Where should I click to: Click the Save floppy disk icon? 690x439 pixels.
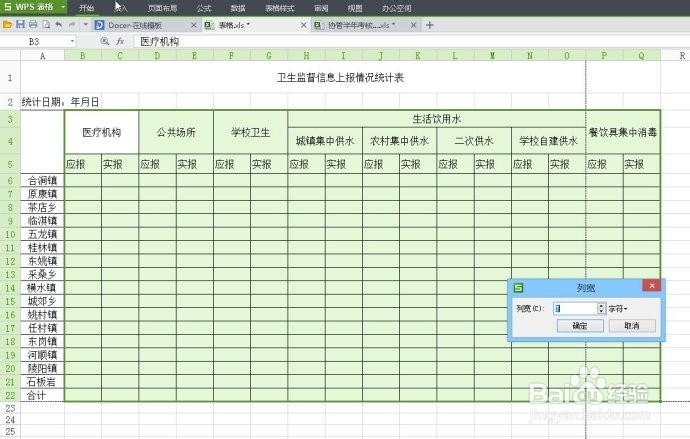coord(20,25)
